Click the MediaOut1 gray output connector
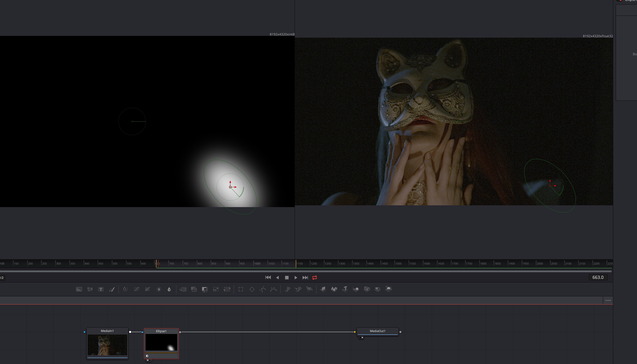Screen dimensions: 637x364 point(400,332)
